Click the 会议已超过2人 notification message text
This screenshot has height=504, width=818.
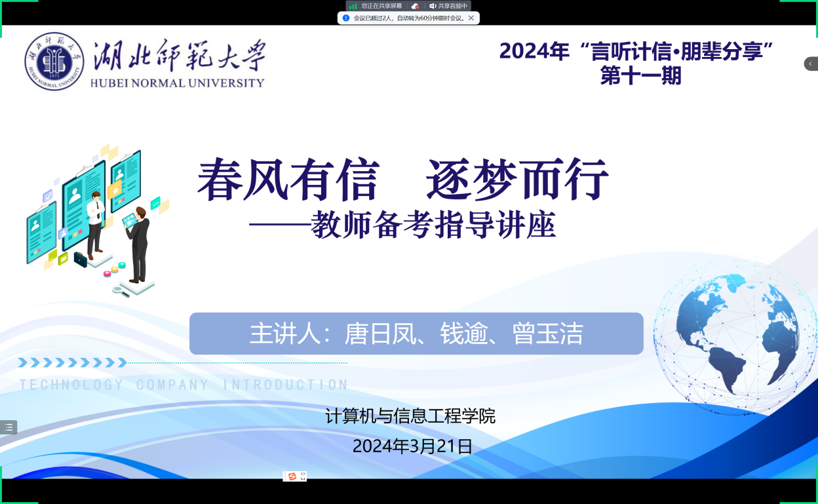pyautogui.click(x=408, y=18)
